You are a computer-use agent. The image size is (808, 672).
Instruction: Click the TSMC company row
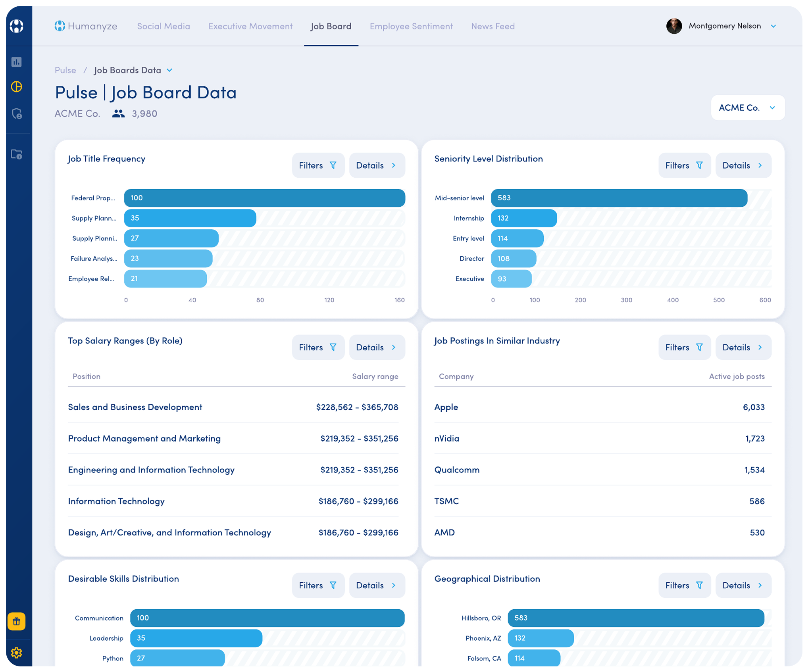click(603, 501)
